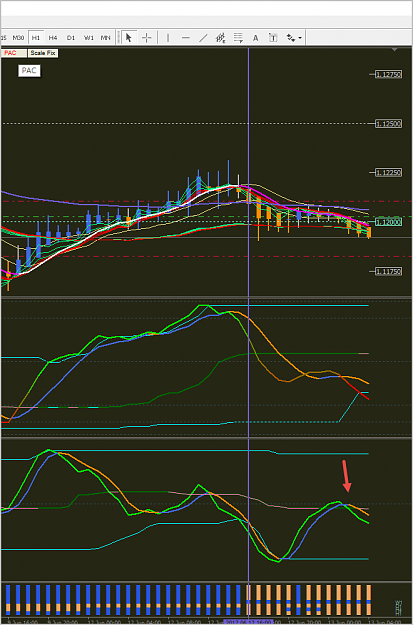Switch chart to H1 timeframe
The image size is (413, 625).
point(36,38)
